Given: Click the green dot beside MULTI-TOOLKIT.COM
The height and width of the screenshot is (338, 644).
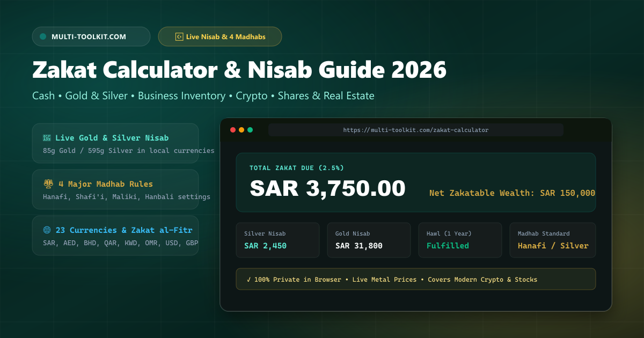Looking at the screenshot, I should click(43, 36).
